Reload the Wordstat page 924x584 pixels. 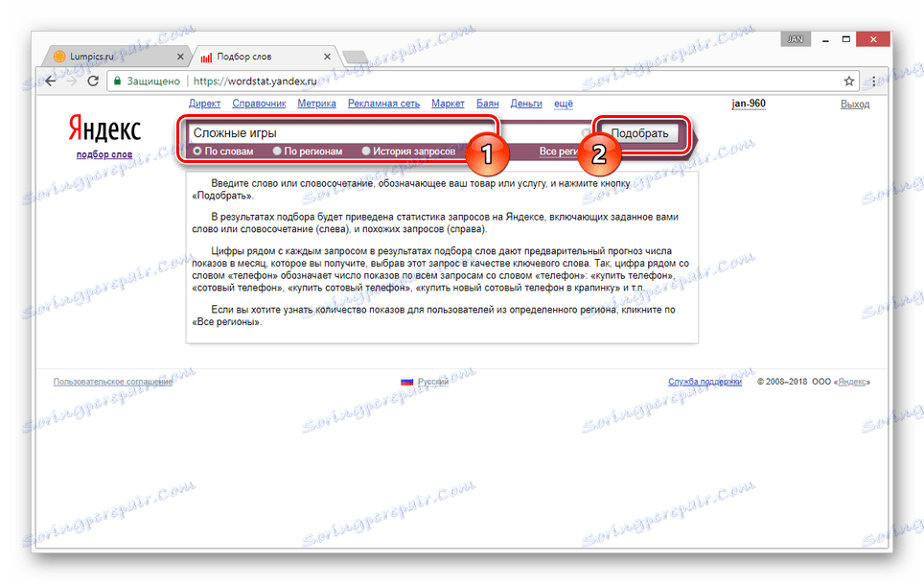click(x=93, y=82)
